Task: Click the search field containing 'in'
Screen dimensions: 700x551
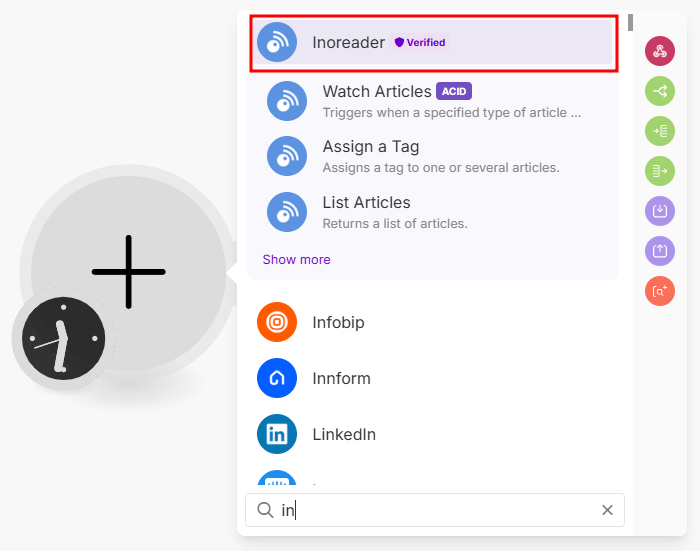Action: point(435,510)
